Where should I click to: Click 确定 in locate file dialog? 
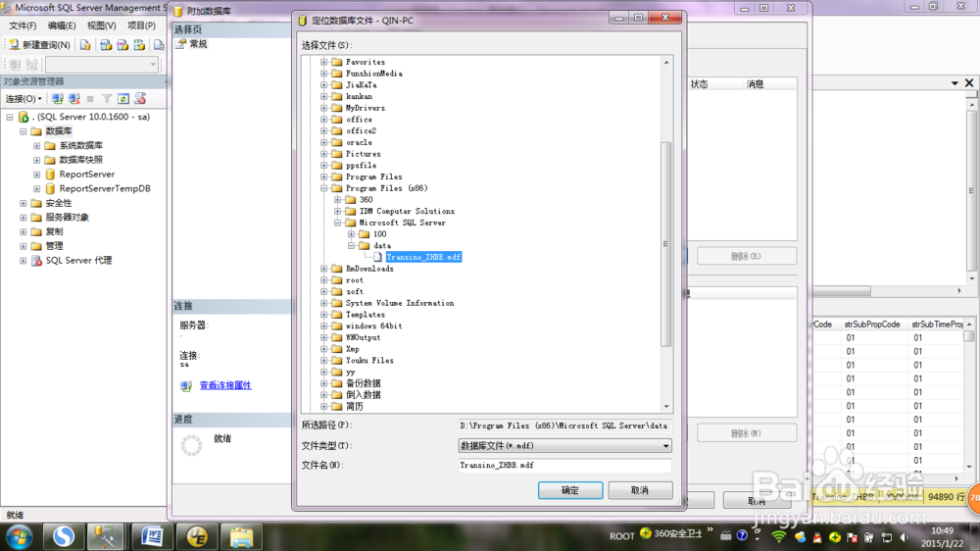coord(570,490)
